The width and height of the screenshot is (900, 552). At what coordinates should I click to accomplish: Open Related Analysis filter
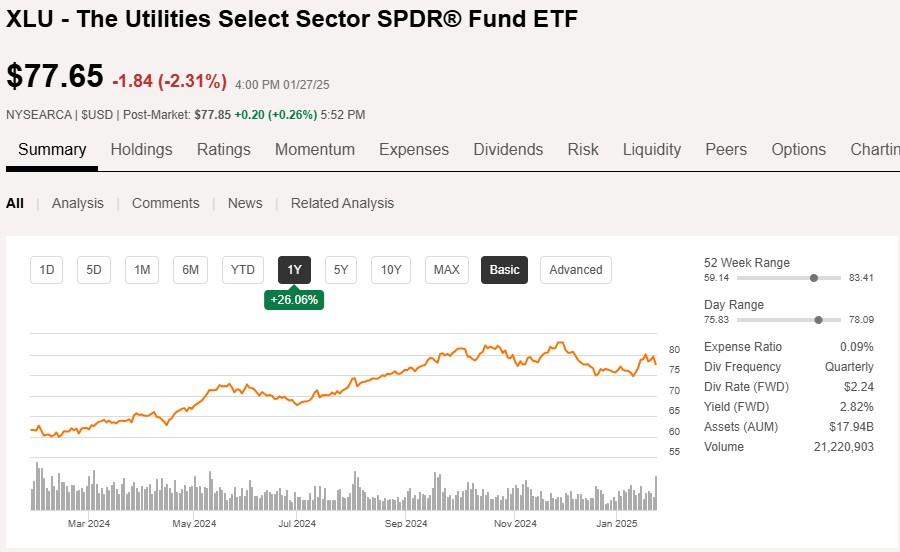(x=342, y=203)
